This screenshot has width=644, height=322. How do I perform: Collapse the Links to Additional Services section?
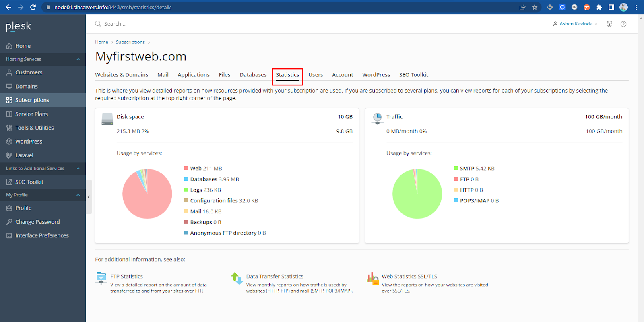click(78, 169)
